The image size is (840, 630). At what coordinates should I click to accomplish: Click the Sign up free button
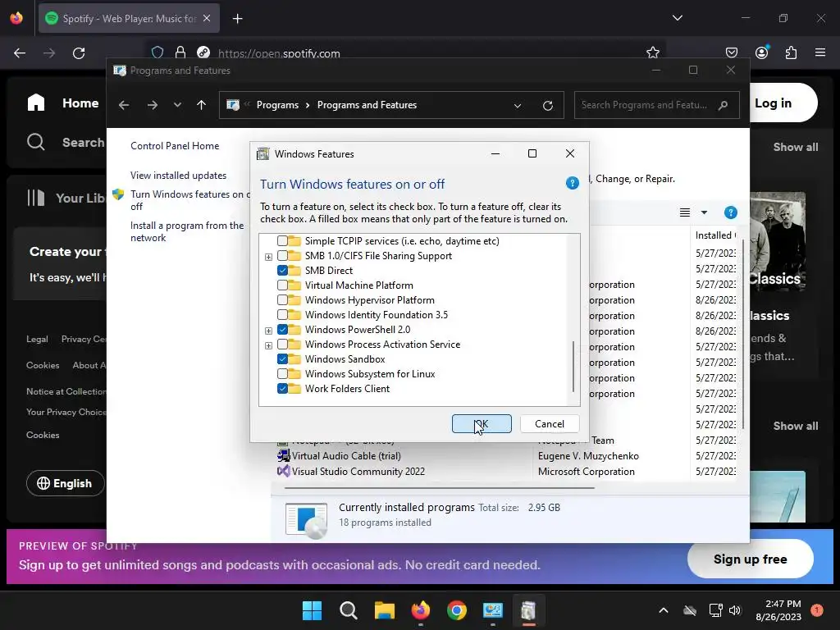[750, 559]
